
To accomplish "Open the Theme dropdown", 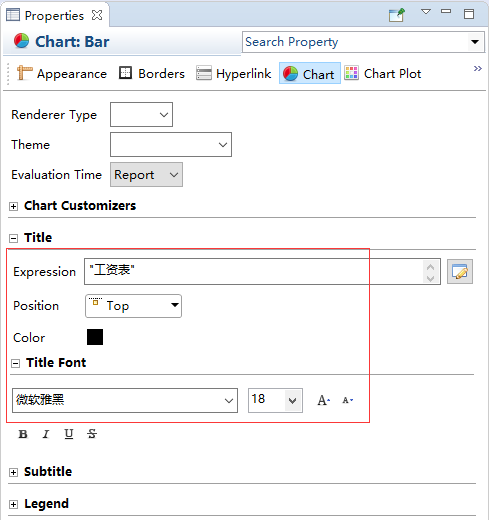I will click(171, 145).
